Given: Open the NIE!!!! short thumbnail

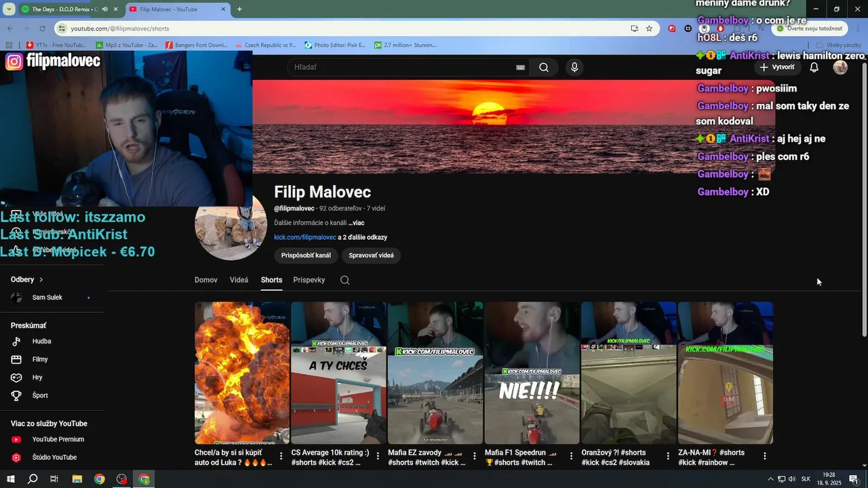Looking at the screenshot, I should tap(532, 373).
